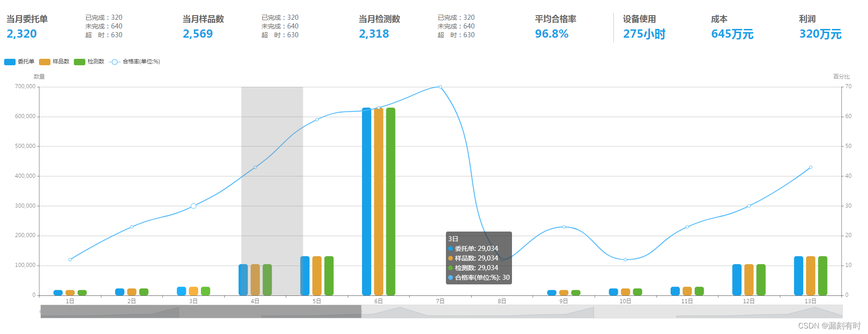
Task: Click the 当月样品数 value 2,569
Action: [x=198, y=34]
